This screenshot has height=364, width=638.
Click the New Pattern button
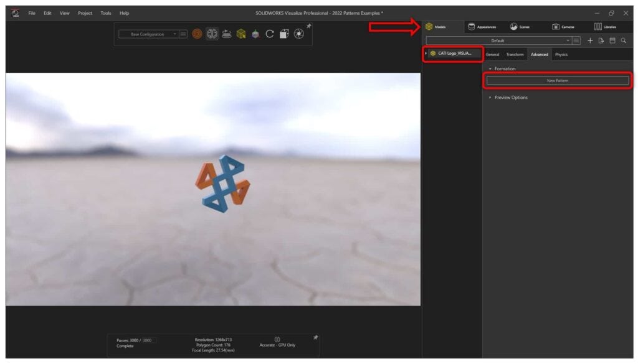point(556,80)
